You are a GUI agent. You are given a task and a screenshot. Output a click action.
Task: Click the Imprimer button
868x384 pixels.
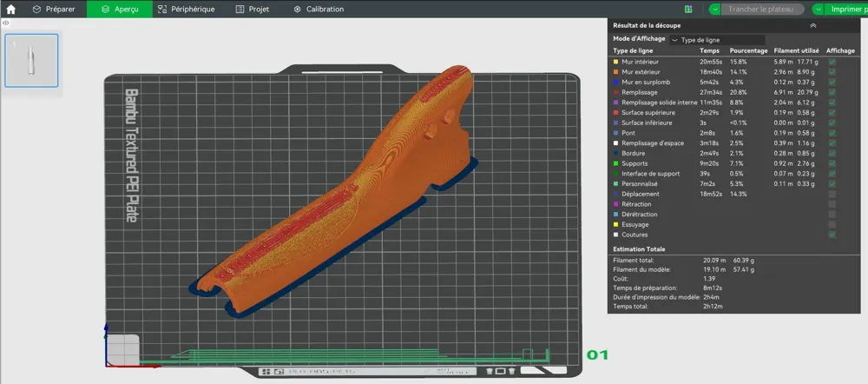coord(846,10)
